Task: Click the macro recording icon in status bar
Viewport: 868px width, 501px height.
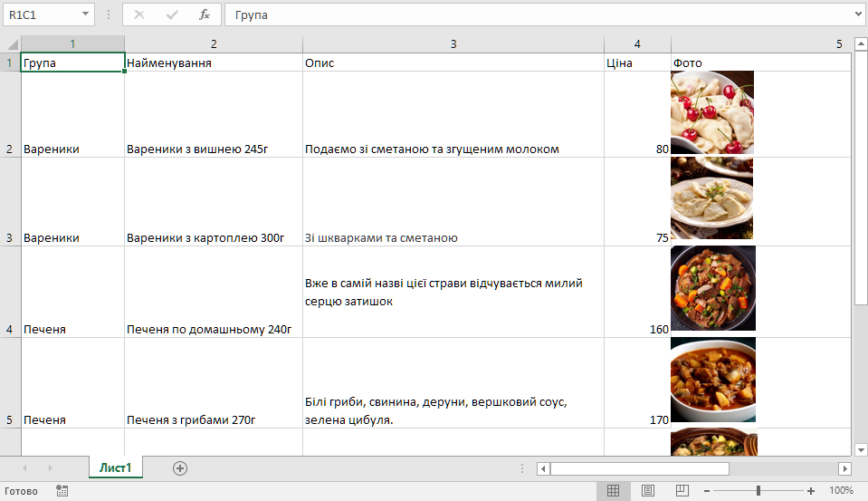Action: point(62,490)
